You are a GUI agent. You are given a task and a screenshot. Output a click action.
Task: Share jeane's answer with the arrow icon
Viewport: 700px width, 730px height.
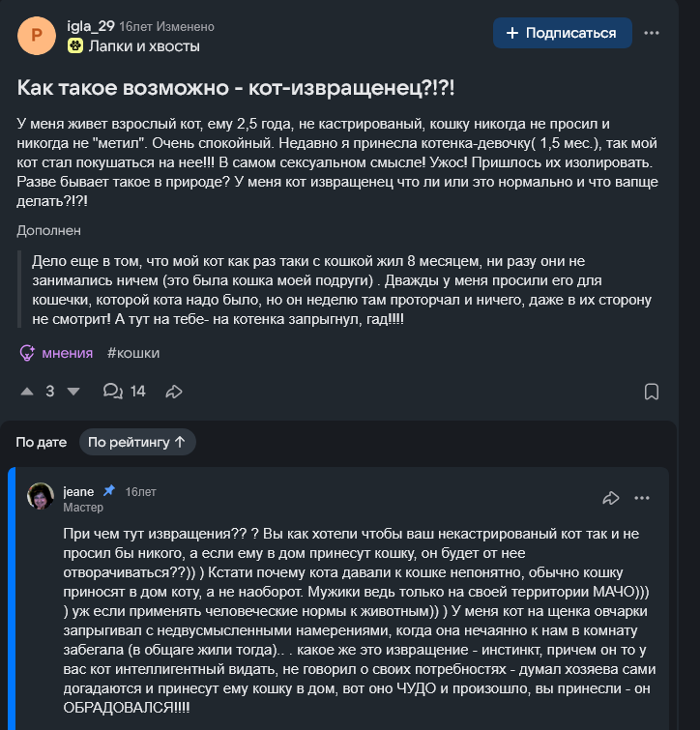pyautogui.click(x=611, y=498)
